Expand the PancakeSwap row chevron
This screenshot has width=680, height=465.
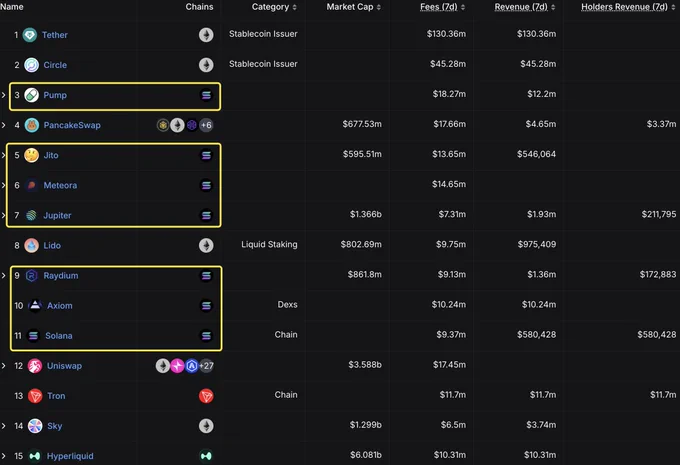pyautogui.click(x=3, y=125)
